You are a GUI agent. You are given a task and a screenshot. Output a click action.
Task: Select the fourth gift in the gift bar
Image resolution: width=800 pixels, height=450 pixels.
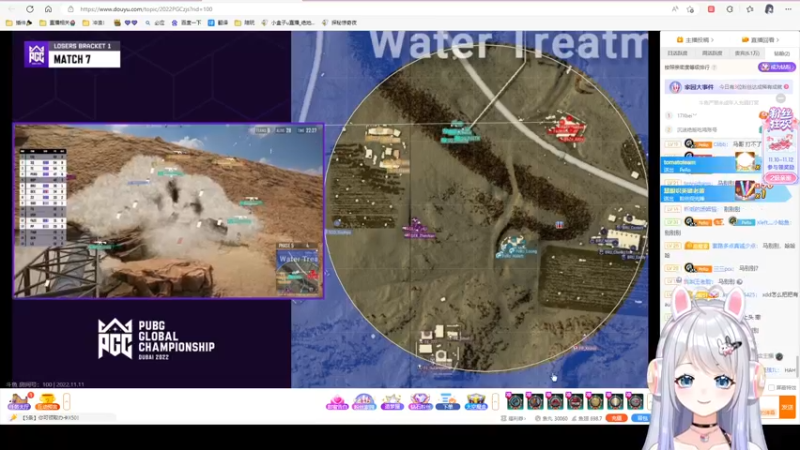point(575,402)
